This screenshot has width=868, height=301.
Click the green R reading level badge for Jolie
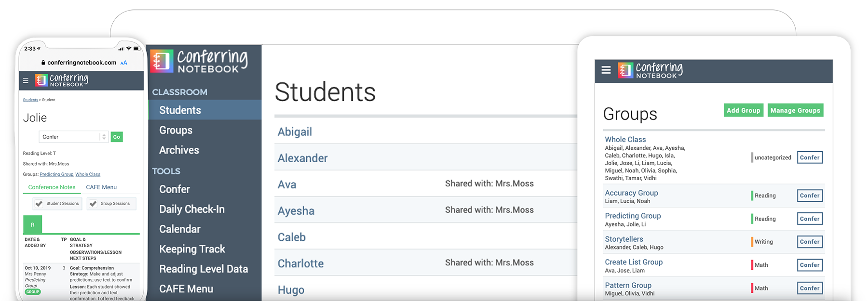point(32,224)
